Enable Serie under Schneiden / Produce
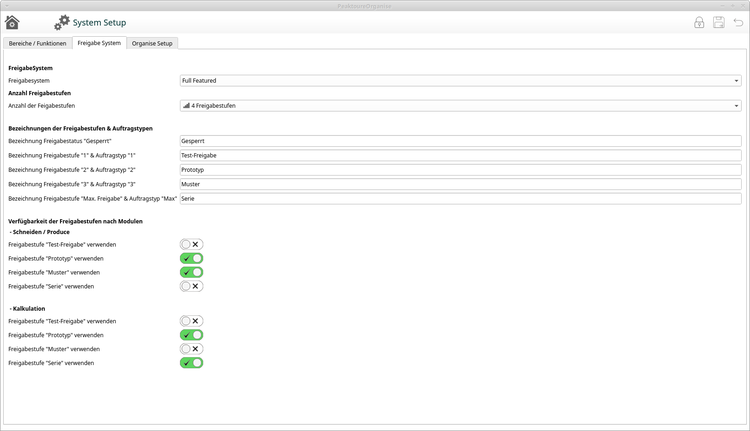The width and height of the screenshot is (750, 431). 191,286
